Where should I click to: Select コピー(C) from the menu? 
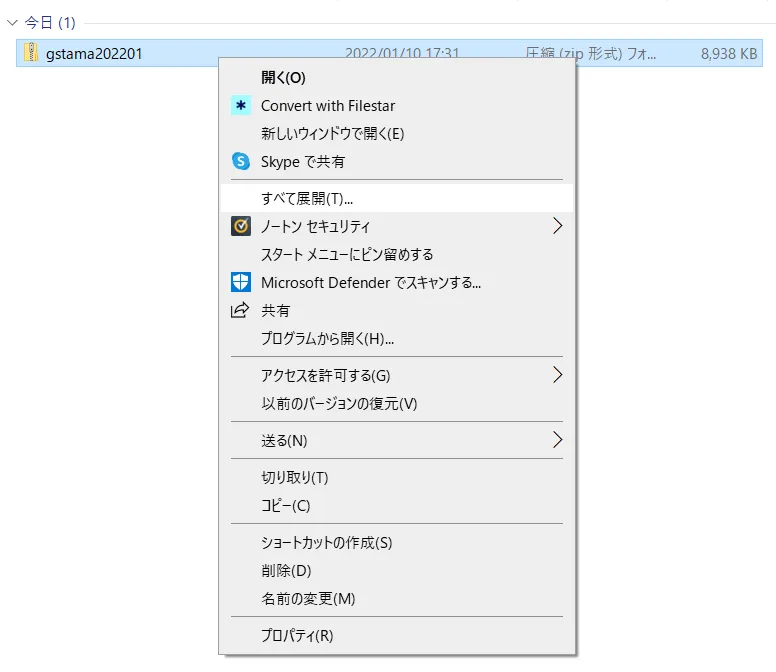click(286, 506)
